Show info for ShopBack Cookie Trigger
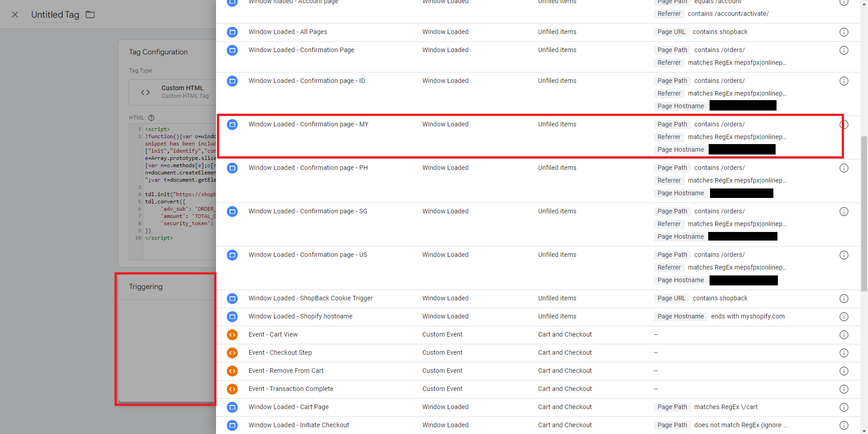 pyautogui.click(x=844, y=299)
